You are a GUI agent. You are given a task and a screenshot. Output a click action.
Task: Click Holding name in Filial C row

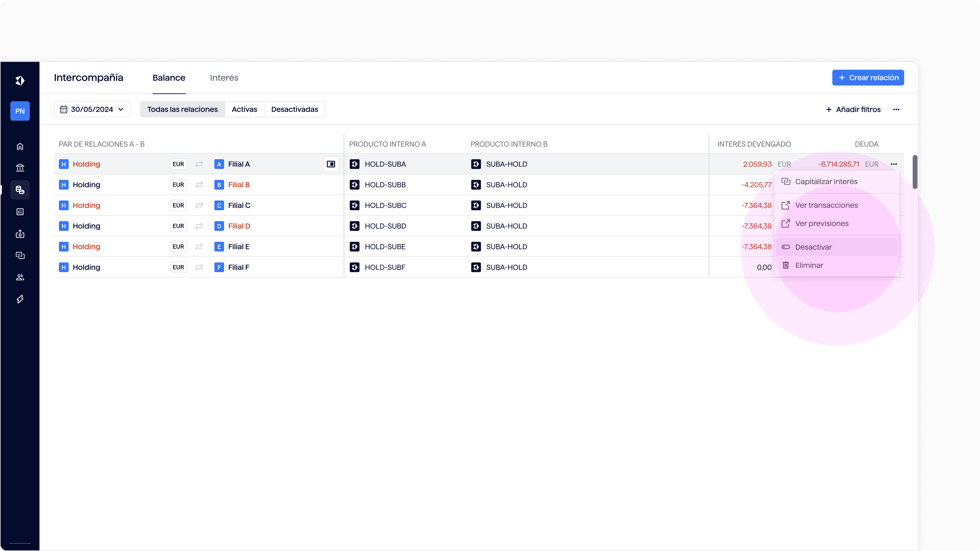pos(86,205)
